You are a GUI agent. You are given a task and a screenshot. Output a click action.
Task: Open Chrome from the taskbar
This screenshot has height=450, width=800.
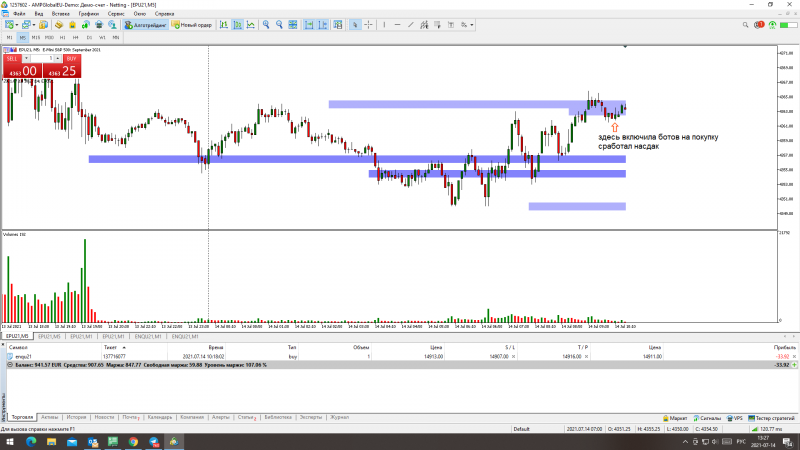click(133, 442)
